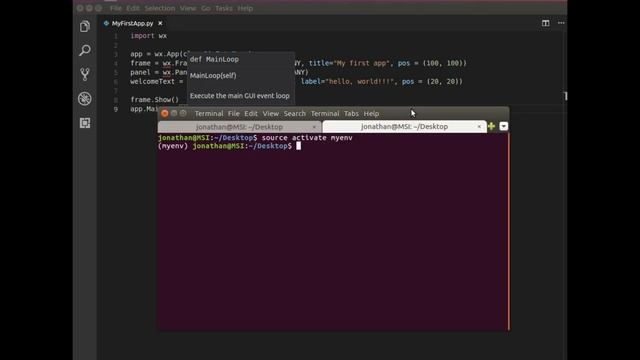Open the terminal window's Edit menu

pos(251,113)
